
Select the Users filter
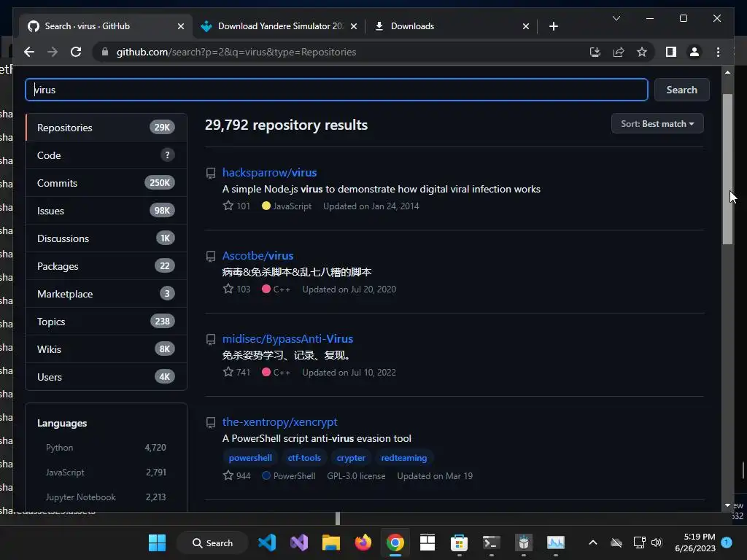[x=106, y=377]
